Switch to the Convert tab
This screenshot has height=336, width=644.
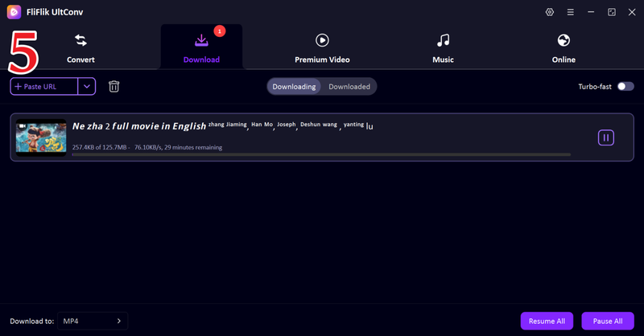coord(80,49)
